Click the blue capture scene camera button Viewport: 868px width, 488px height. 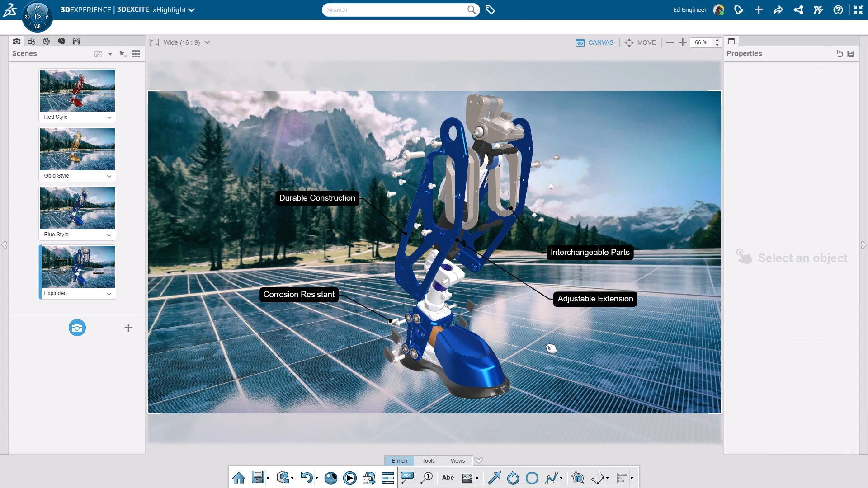77,328
